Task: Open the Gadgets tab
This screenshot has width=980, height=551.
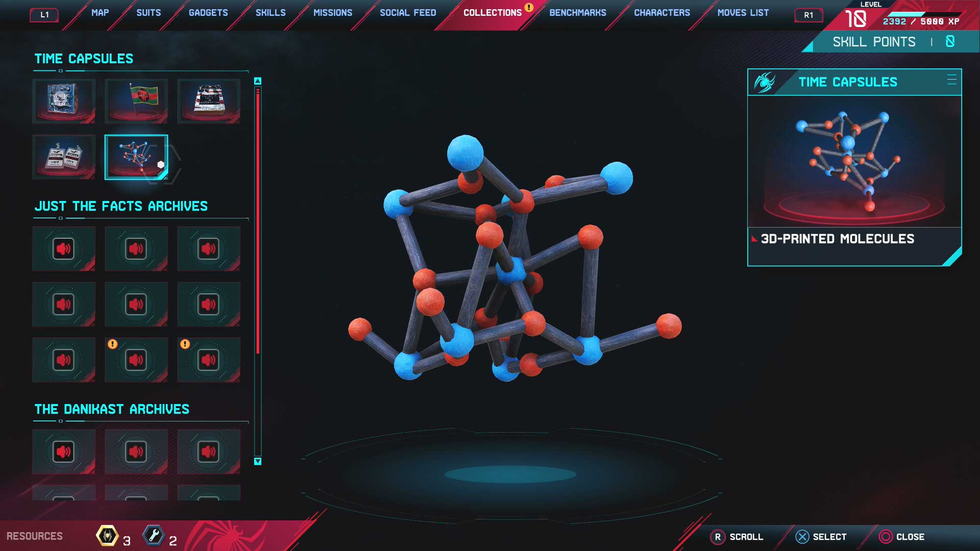Action: tap(208, 13)
